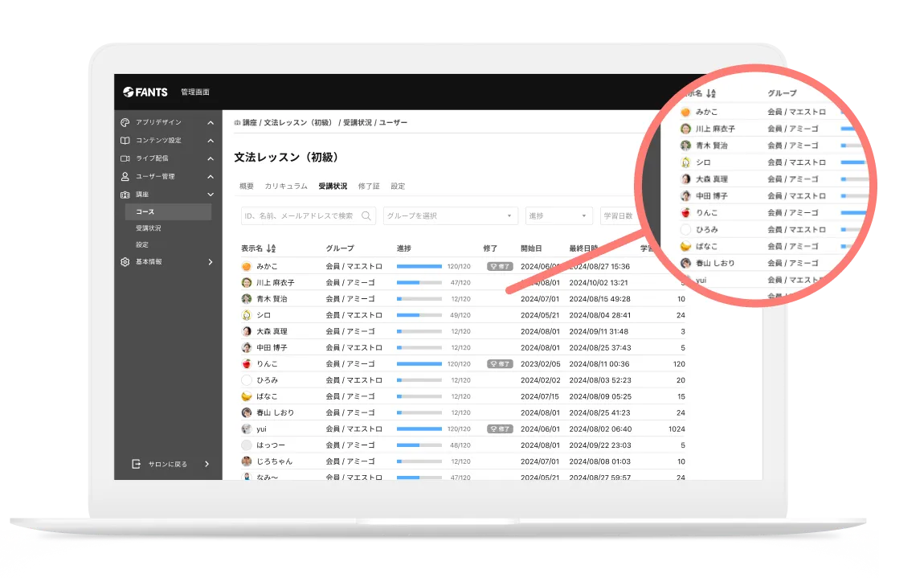Click the ライブ配信 camera icon
Image resolution: width=924 pixels, height=578 pixels.
(125, 158)
